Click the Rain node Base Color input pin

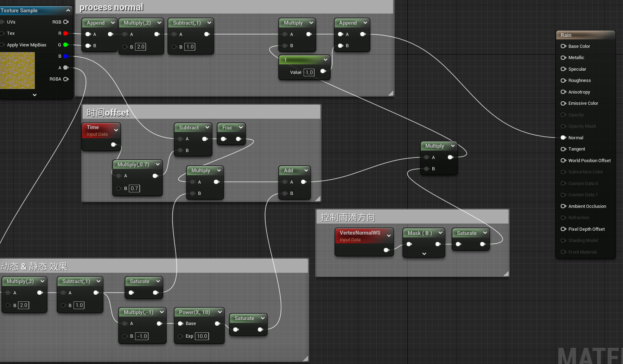(x=563, y=46)
